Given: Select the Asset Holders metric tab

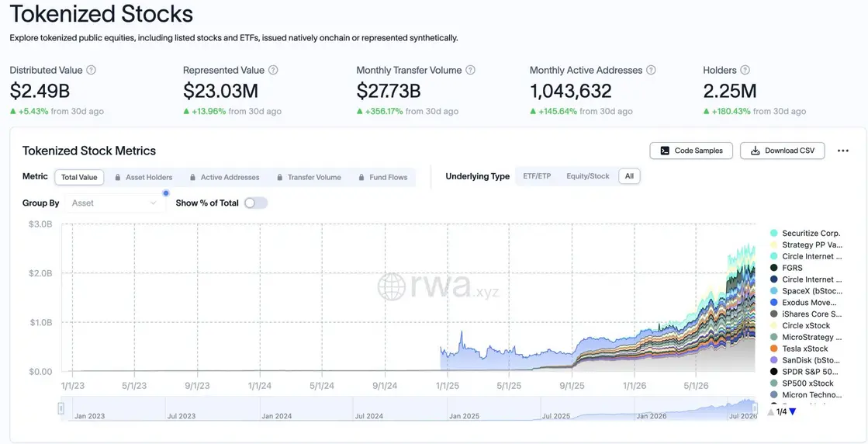Looking at the screenshot, I should pyautogui.click(x=144, y=177).
